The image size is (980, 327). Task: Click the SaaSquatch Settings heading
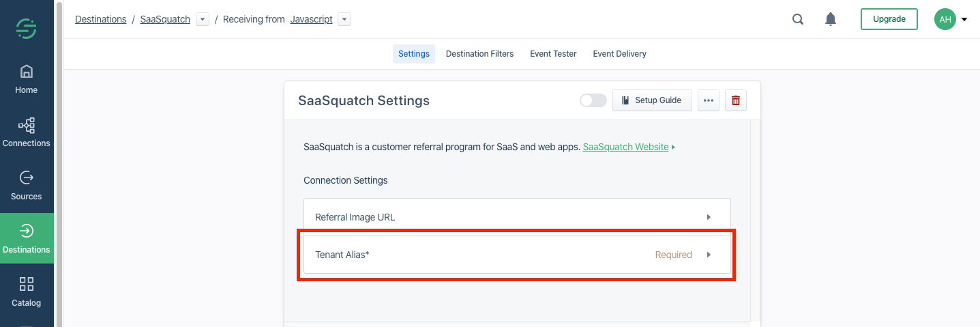click(x=363, y=100)
